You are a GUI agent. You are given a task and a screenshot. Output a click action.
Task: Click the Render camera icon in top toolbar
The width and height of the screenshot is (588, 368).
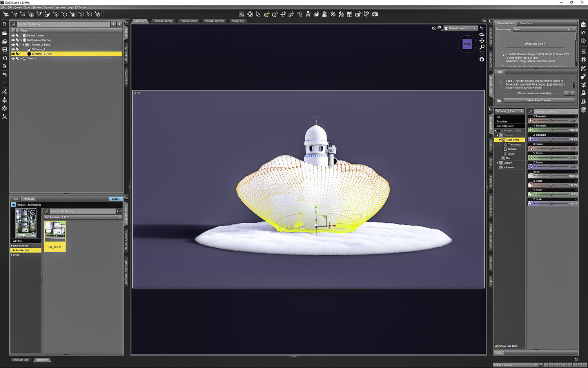click(375, 14)
